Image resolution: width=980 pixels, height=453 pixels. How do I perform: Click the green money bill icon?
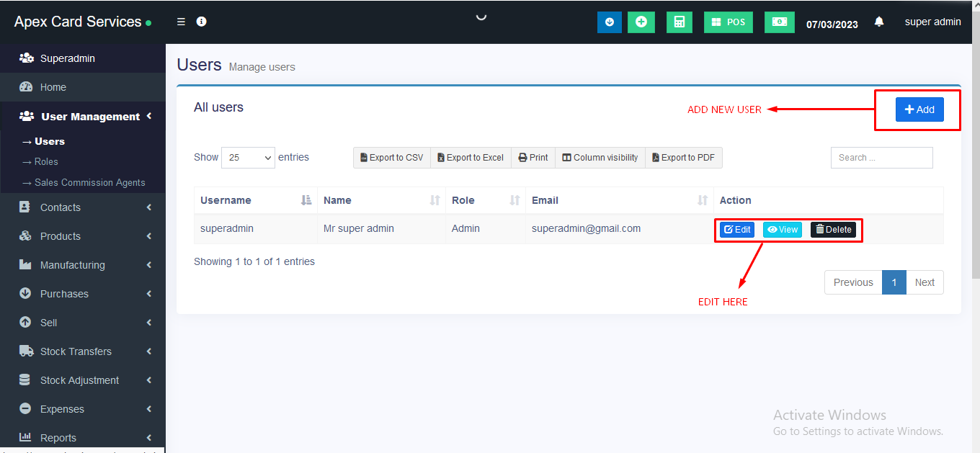[x=779, y=22]
